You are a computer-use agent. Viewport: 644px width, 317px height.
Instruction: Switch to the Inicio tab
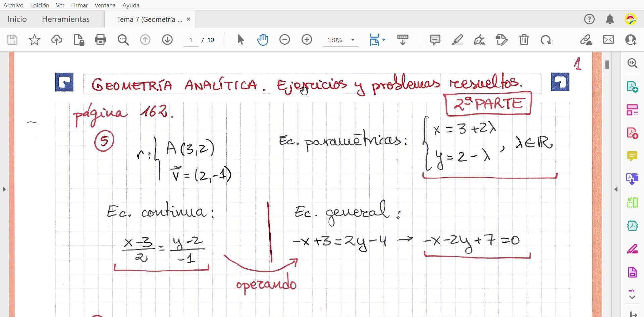17,19
